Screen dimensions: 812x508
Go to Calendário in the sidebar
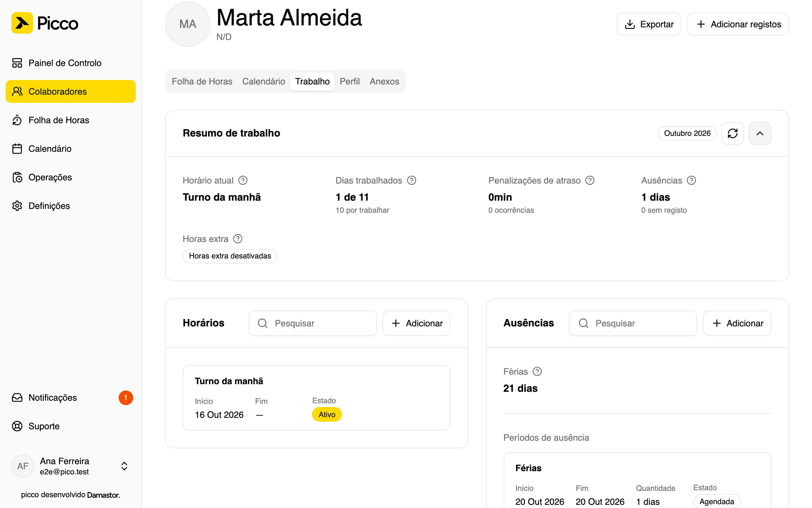(x=70, y=149)
